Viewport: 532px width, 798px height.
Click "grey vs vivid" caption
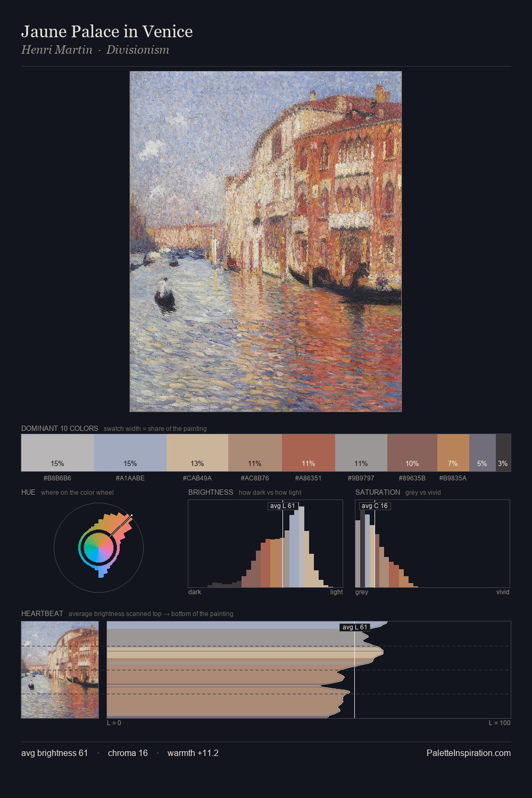click(423, 493)
